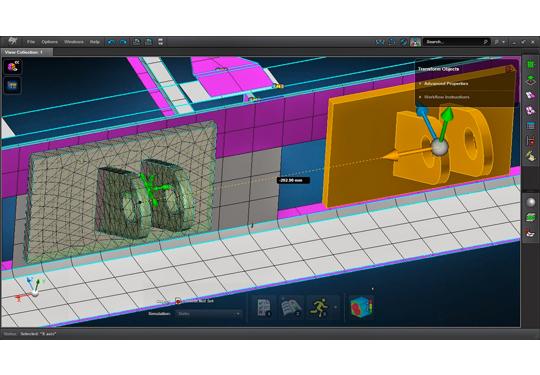Click the running figure analysis icon
This screenshot has height=375, width=540.
[x=319, y=307]
